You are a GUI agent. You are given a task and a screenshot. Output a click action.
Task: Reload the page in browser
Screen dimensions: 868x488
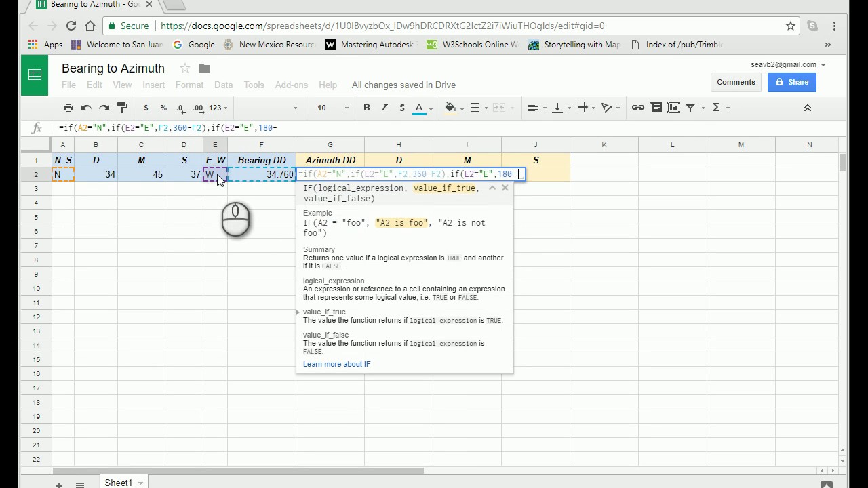[71, 26]
